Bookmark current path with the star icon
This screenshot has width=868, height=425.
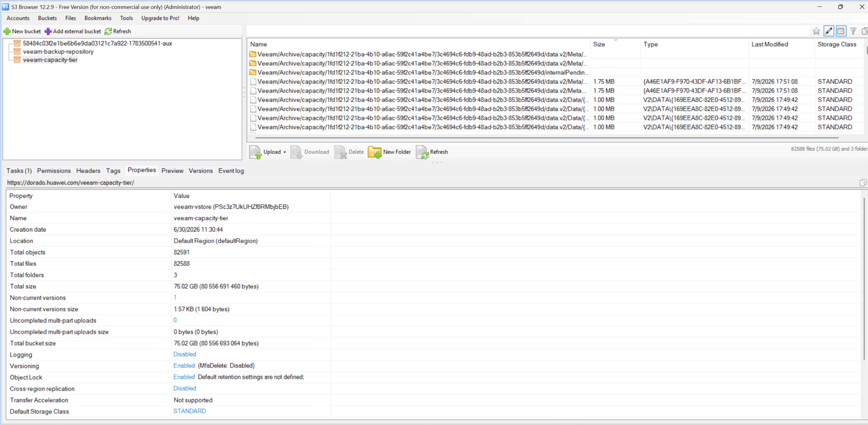pos(816,31)
